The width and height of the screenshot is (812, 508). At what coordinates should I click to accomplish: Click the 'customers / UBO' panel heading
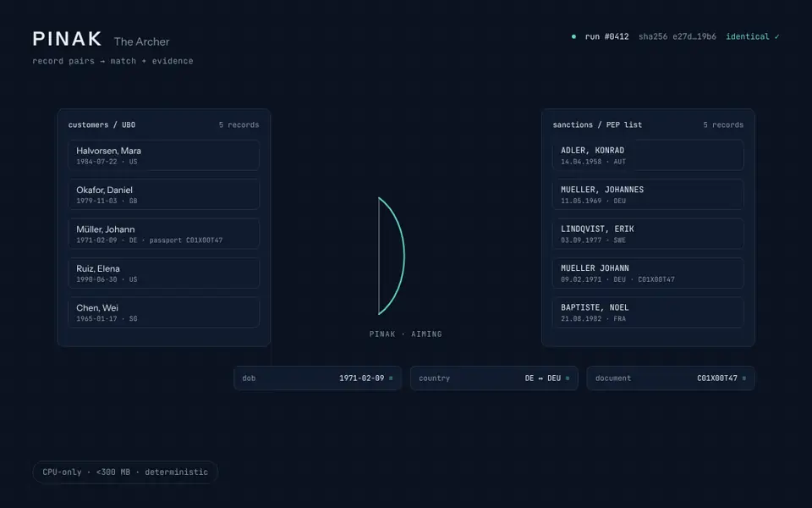tap(101, 125)
